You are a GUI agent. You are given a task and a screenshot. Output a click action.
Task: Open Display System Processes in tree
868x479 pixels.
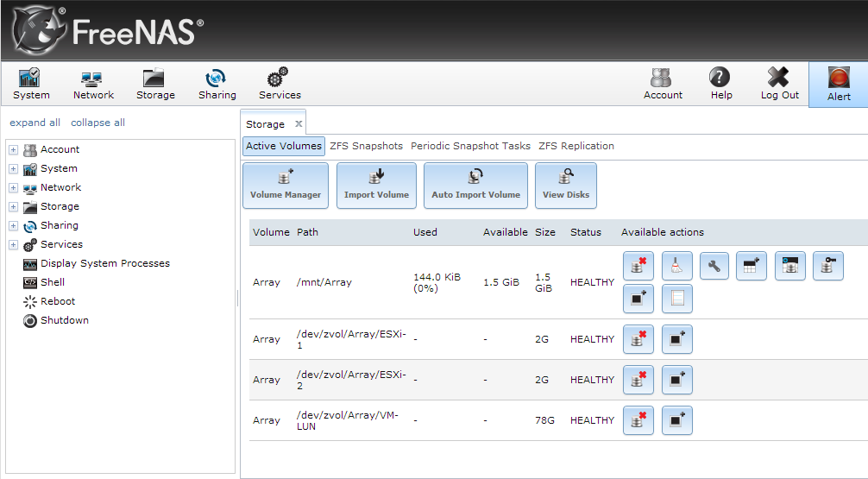(x=104, y=263)
